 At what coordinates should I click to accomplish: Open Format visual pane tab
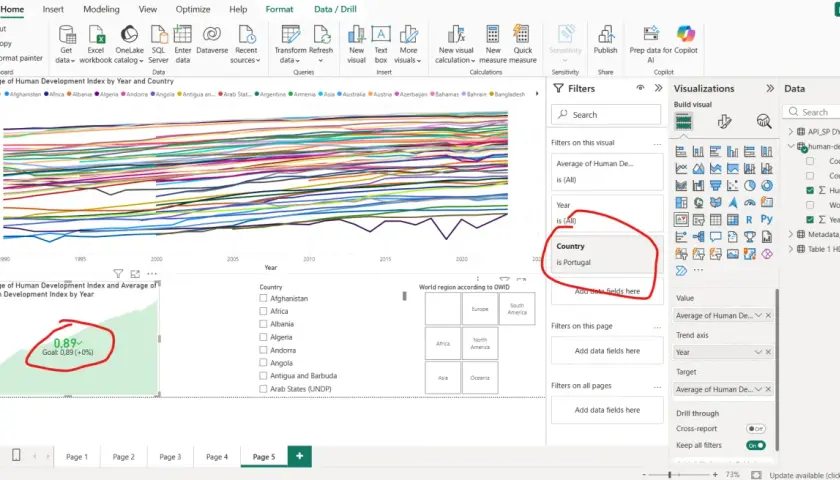pyautogui.click(x=724, y=122)
